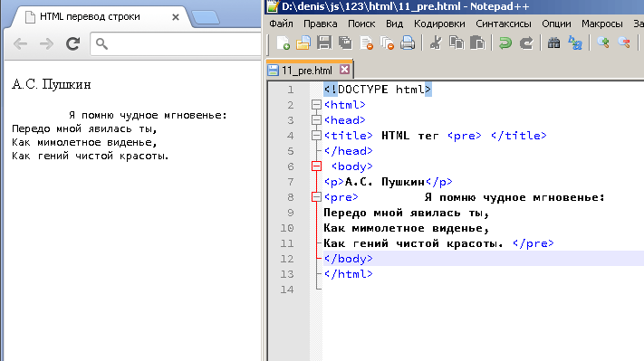The image size is (644, 361).
Task: Collapse the <title> fold marker
Action: 316,136
